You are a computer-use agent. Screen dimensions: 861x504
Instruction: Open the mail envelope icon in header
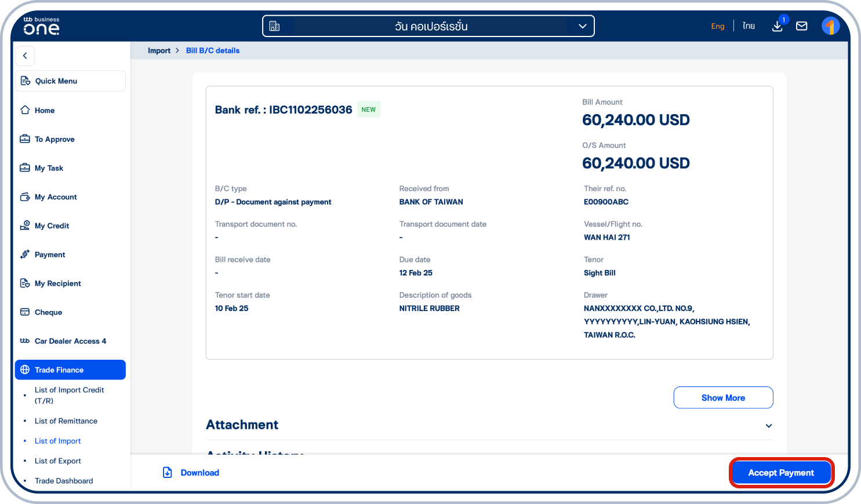tap(802, 25)
